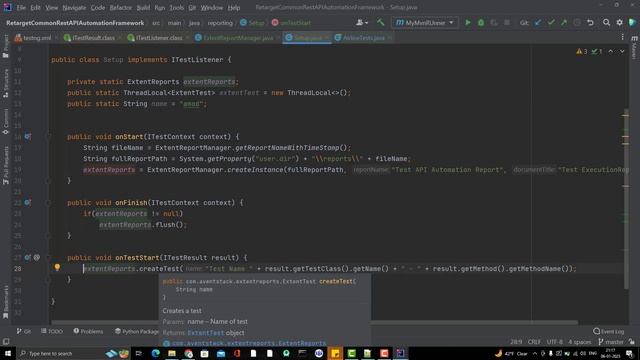640x360 pixels.
Task: Collapse the onStart method fold marker
Action: [x=49, y=137]
